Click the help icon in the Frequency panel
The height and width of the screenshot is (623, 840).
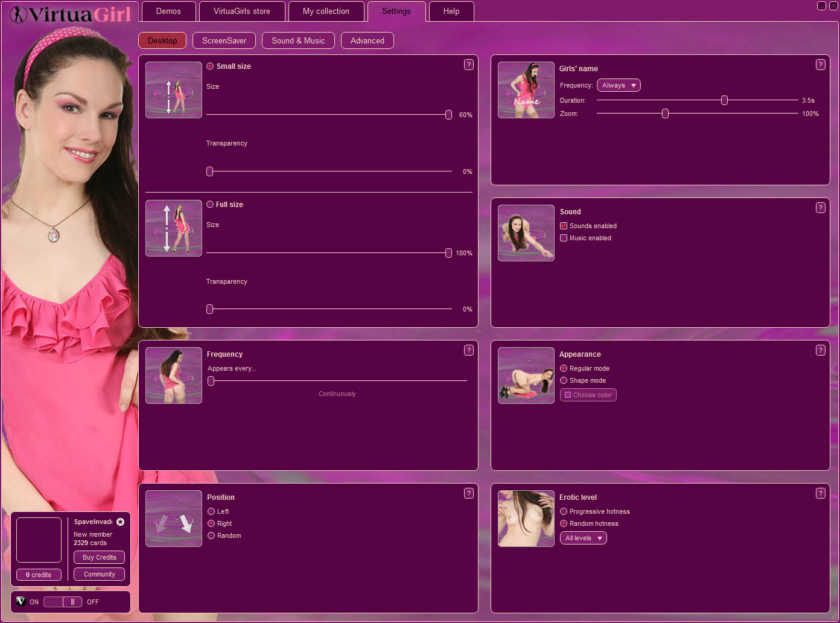click(x=468, y=350)
